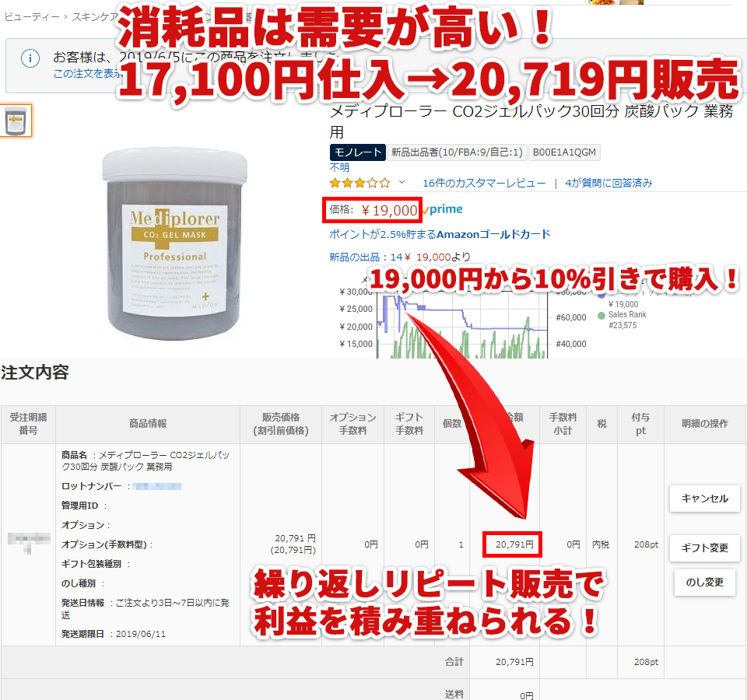Select 販売価格(割引前価格) column header

(x=281, y=424)
